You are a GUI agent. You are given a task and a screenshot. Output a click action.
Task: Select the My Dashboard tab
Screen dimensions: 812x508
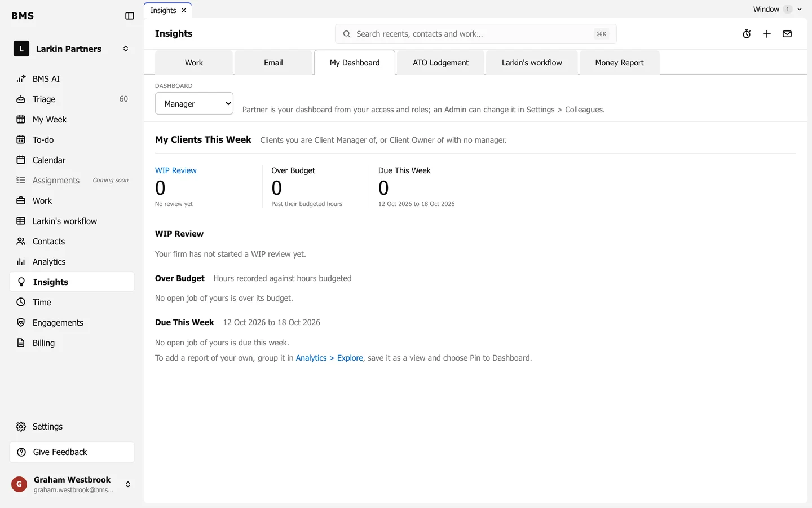tap(355, 63)
